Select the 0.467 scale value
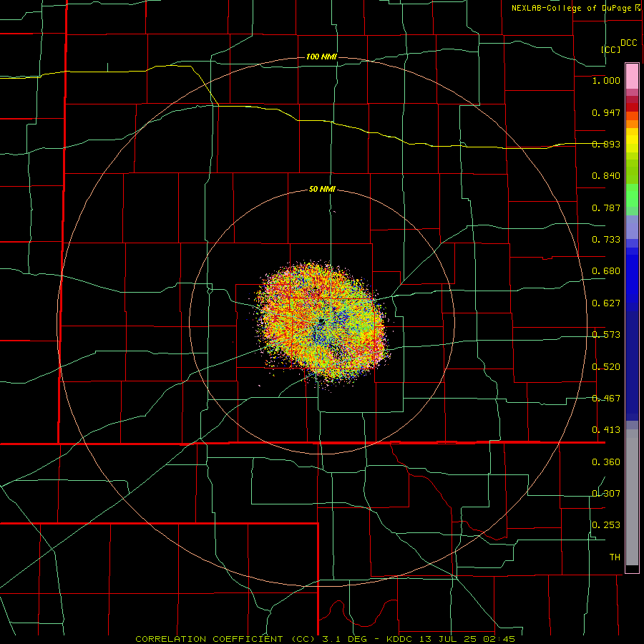644x644 pixels. point(606,399)
